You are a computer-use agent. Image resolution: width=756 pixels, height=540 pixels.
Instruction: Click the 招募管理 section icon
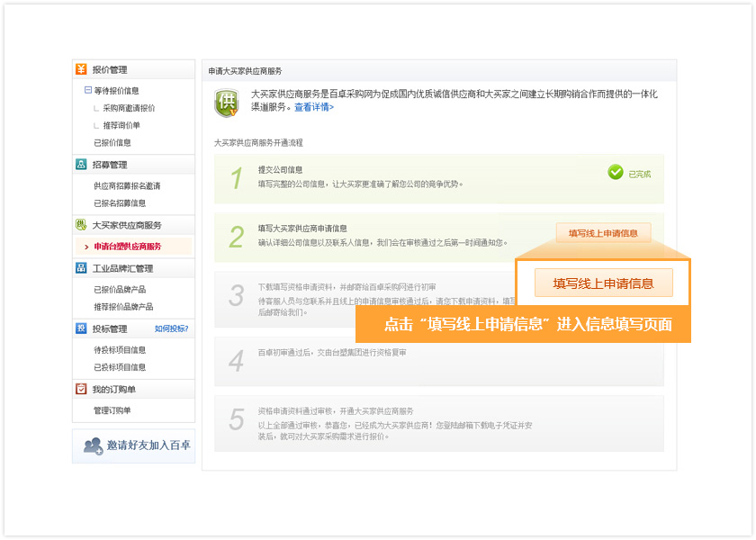pyautogui.click(x=82, y=165)
